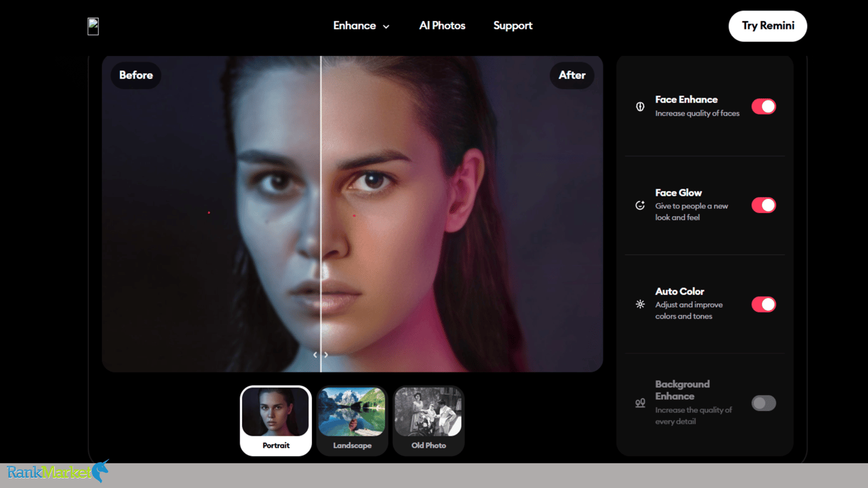Open the AI Photos page
Image resolution: width=868 pixels, height=488 pixels.
[442, 26]
